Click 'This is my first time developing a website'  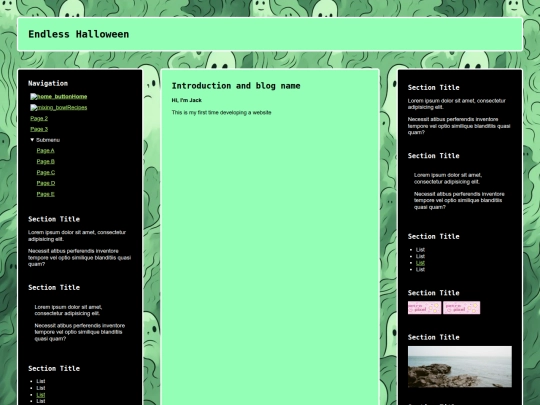click(x=221, y=113)
